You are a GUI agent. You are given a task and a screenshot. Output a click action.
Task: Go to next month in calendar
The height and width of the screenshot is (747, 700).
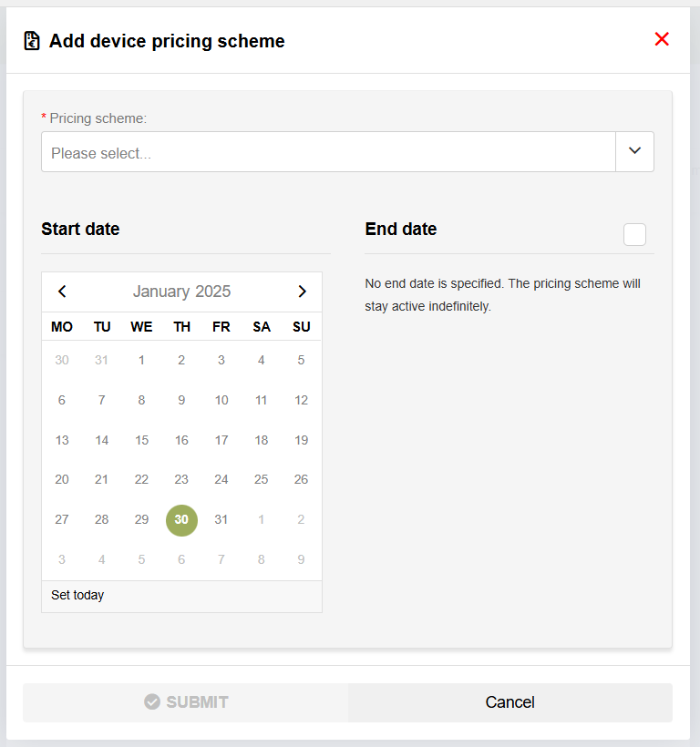pos(302,292)
